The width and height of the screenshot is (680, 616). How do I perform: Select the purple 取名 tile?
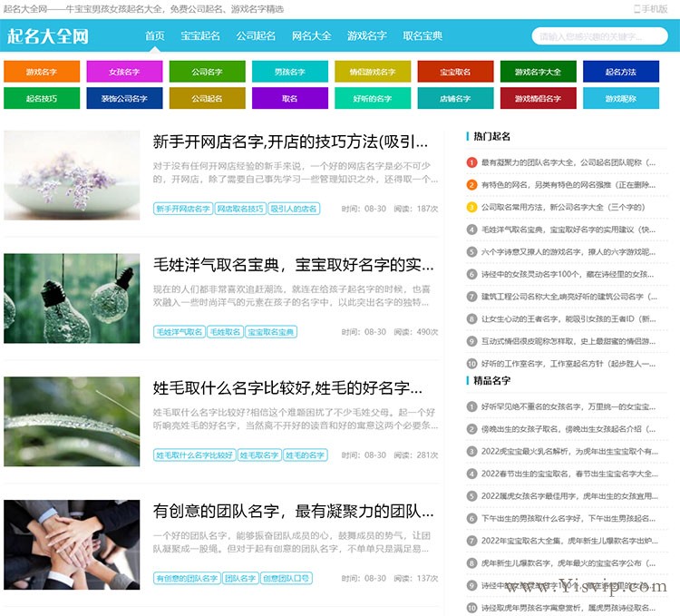click(290, 98)
